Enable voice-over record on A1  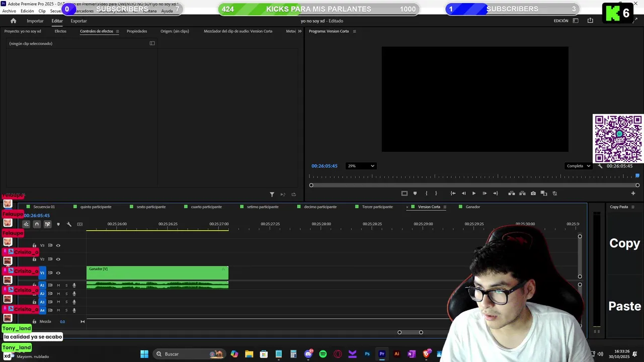point(74,285)
